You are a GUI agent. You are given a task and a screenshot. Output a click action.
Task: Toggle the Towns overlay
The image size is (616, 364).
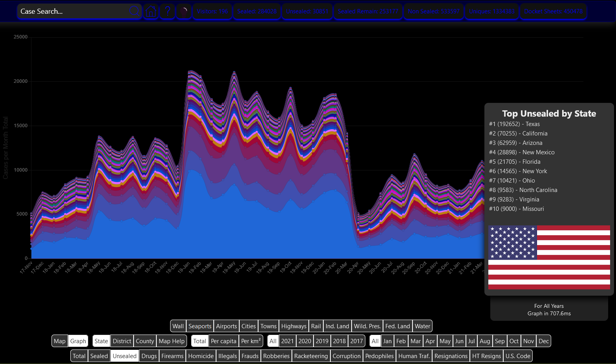[x=269, y=326]
